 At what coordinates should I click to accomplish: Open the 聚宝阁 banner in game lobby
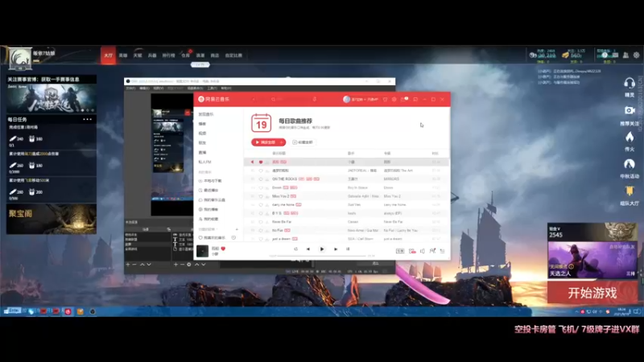click(x=52, y=219)
